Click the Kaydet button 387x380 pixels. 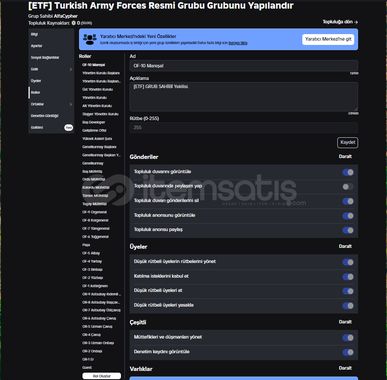coord(348,142)
